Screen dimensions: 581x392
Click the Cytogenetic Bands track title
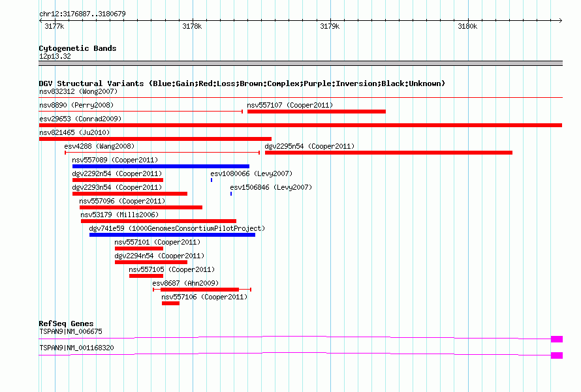coord(78,48)
